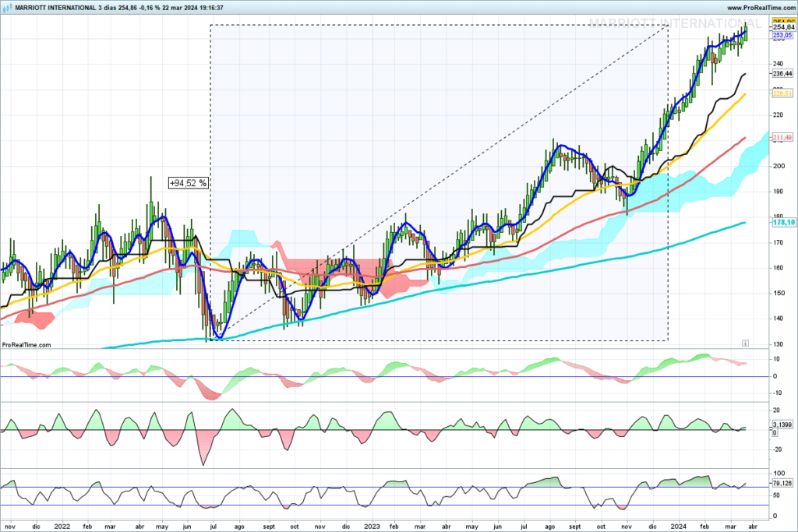Viewport: 798px width, 532px height.
Task: Click the yellow 228,51 average label
Action: coord(782,93)
